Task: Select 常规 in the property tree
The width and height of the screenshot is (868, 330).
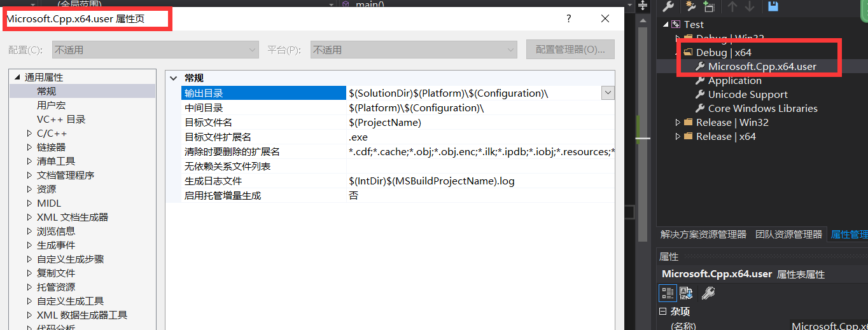Action: click(46, 92)
